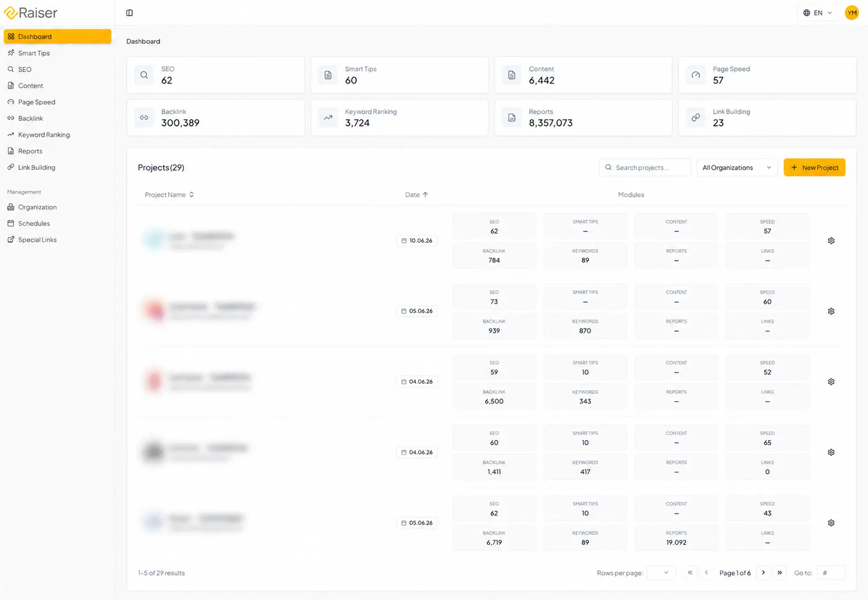Open the EN language dropdown

pyautogui.click(x=817, y=13)
